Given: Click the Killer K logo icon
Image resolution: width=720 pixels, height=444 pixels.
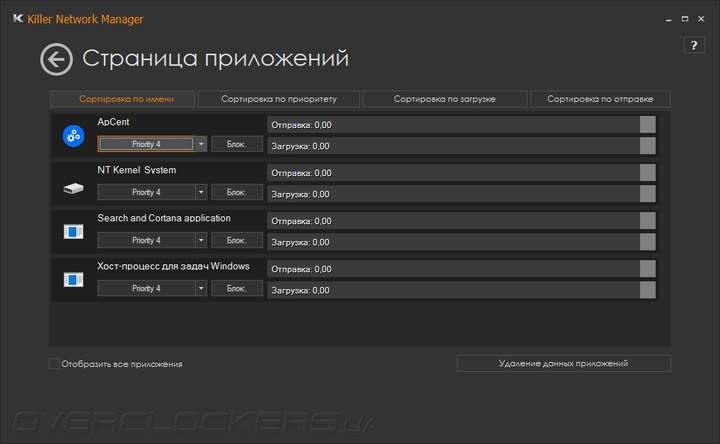Looking at the screenshot, I should [x=18, y=18].
